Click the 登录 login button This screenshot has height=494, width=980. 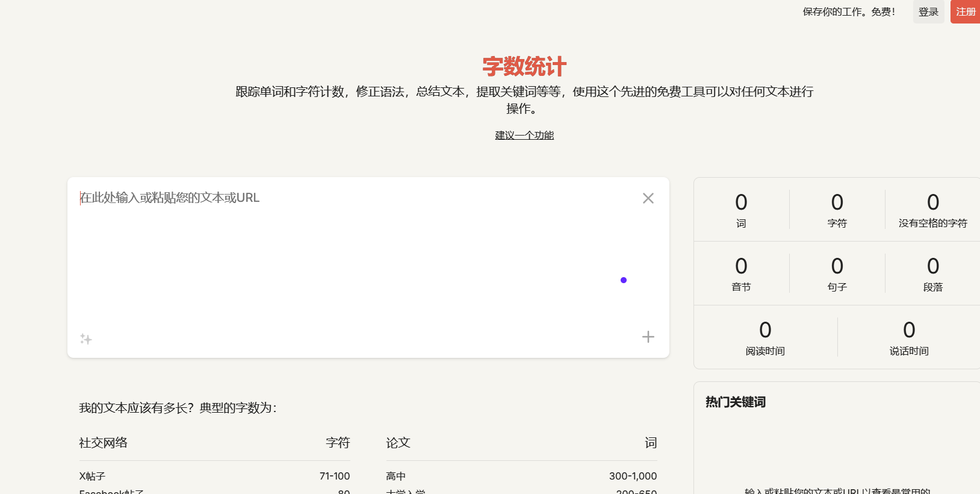tap(928, 12)
